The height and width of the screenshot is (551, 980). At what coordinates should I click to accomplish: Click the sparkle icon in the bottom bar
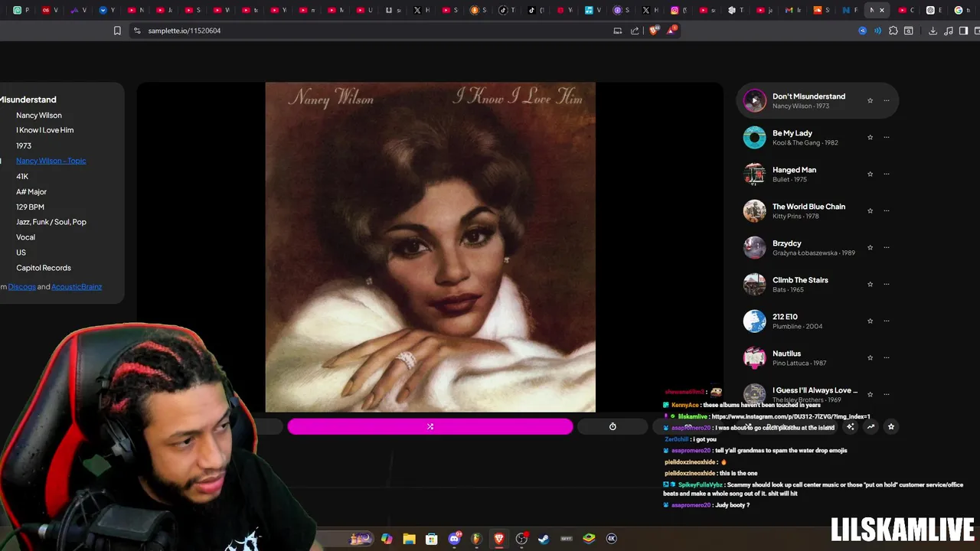click(851, 427)
